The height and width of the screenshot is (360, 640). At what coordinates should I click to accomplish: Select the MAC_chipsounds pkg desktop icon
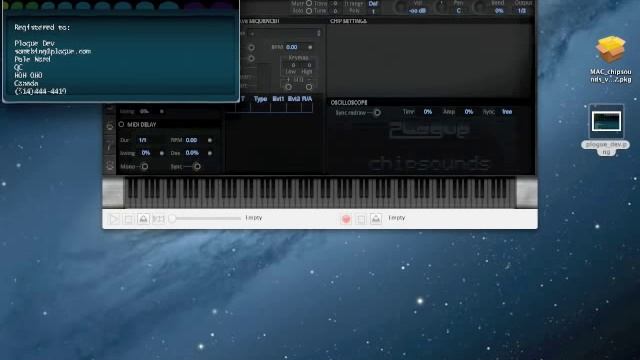click(x=610, y=59)
